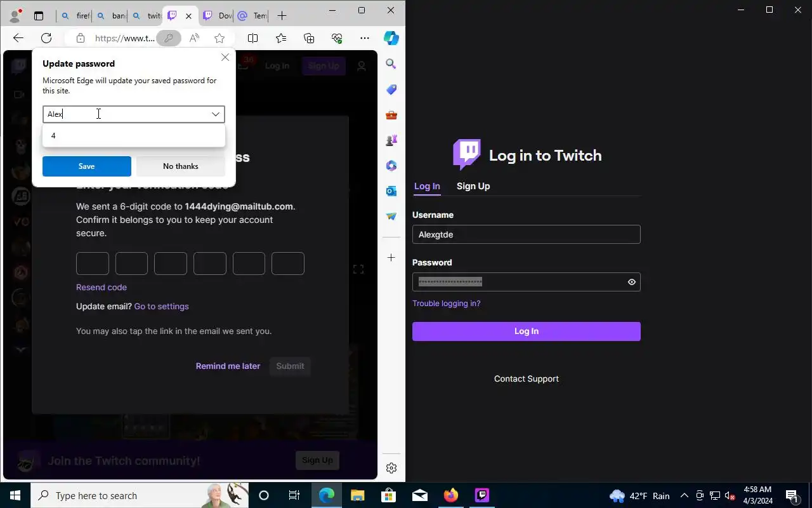This screenshot has width=812, height=508.
Task: Show hidden system tray icons
Action: (x=684, y=495)
